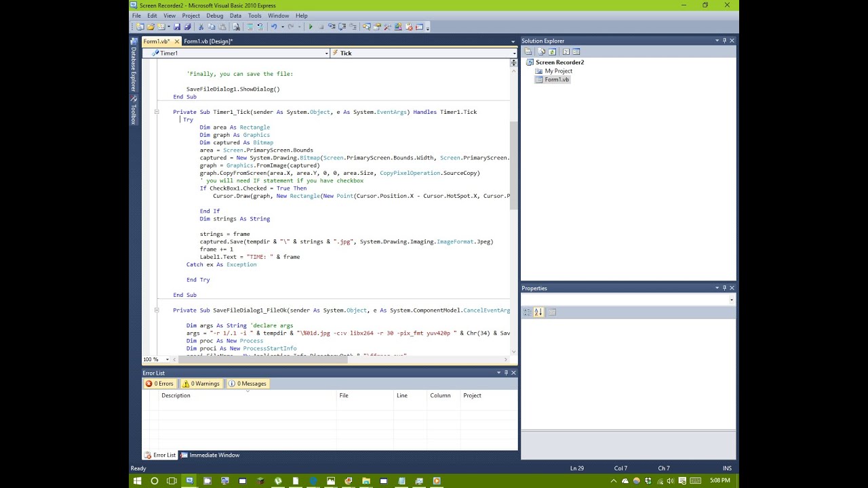This screenshot has height=488, width=868.
Task: Collapse the Timer1_Tick sub outline
Action: (157, 112)
